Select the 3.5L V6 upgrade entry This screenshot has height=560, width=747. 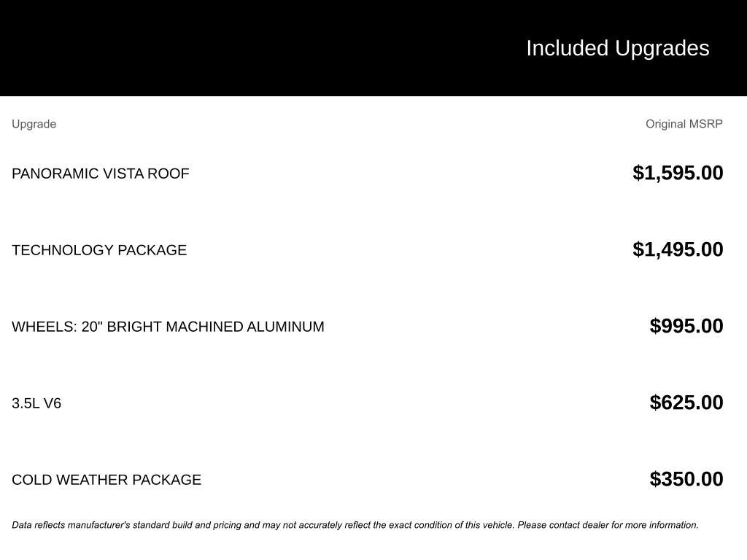pos(36,403)
